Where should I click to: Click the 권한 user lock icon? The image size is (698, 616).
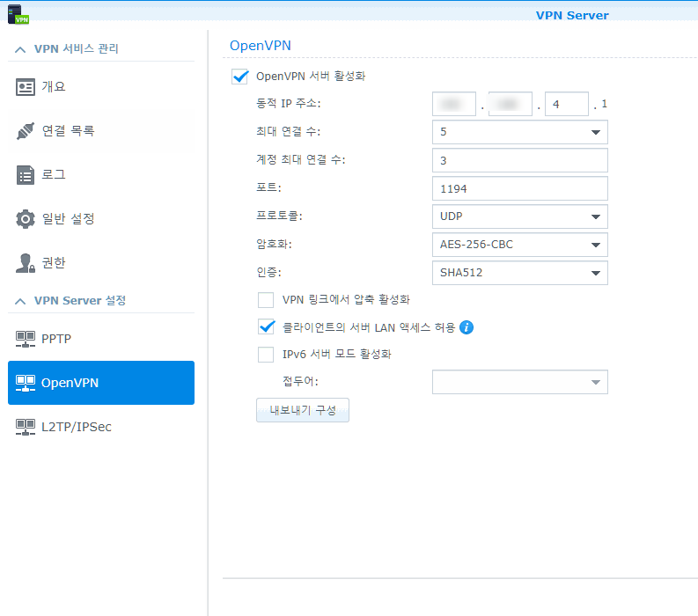(x=26, y=263)
